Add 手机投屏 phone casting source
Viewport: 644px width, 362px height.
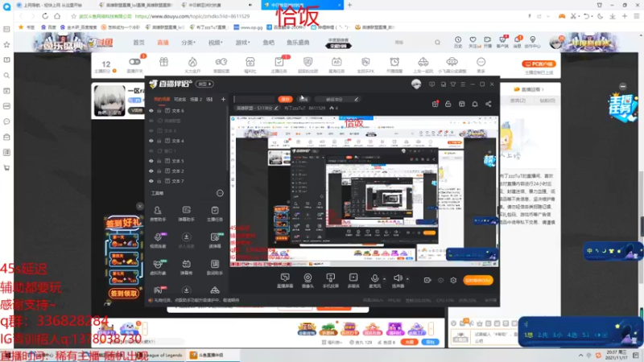[330, 280]
